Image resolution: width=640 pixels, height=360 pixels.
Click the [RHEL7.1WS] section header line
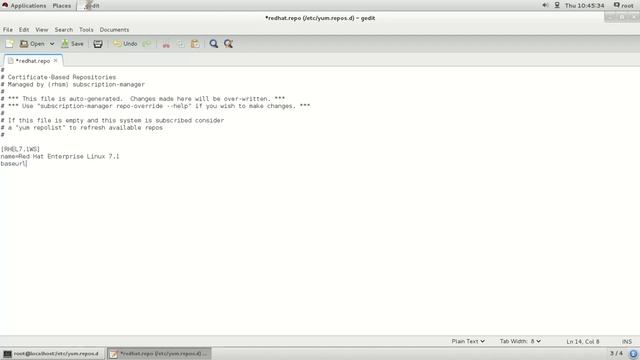20,149
